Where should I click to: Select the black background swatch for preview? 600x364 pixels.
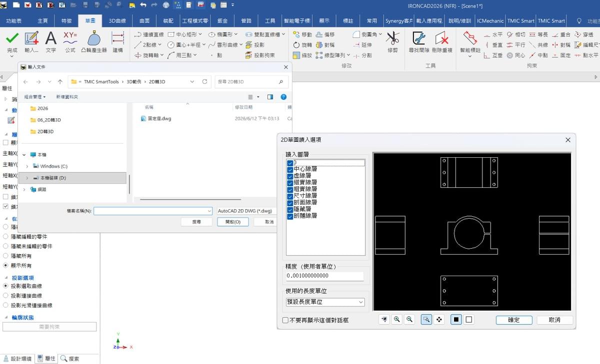coord(456,320)
